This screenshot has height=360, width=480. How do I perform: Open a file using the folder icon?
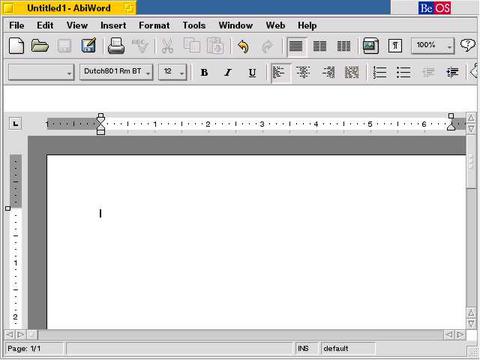[40, 46]
